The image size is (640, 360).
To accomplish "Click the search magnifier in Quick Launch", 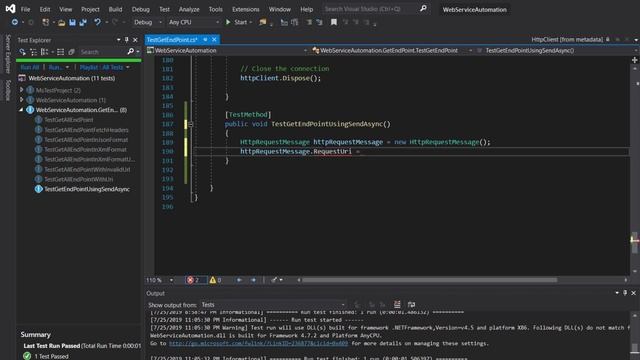I will click(x=423, y=8).
